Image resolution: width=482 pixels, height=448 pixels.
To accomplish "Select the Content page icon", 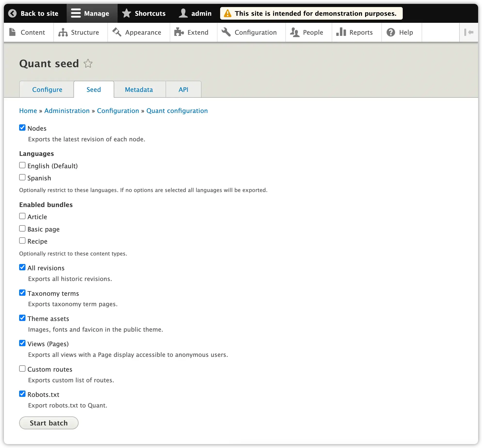I will [x=12, y=32].
